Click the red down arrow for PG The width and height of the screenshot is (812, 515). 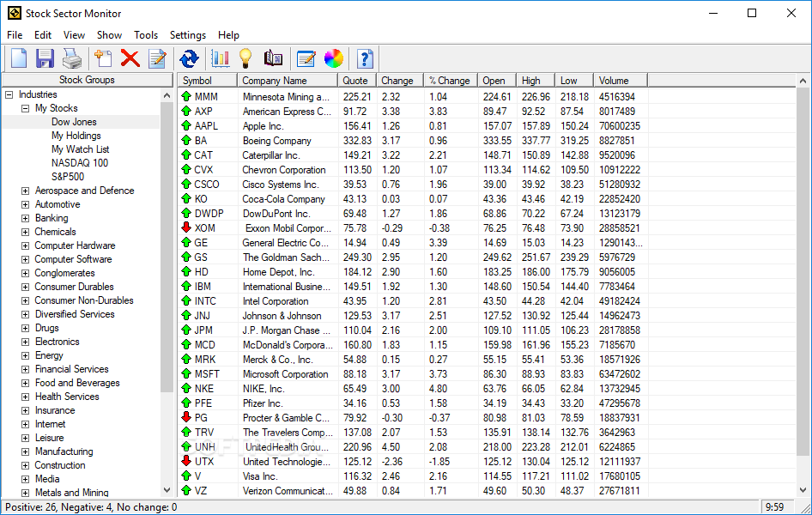click(186, 416)
